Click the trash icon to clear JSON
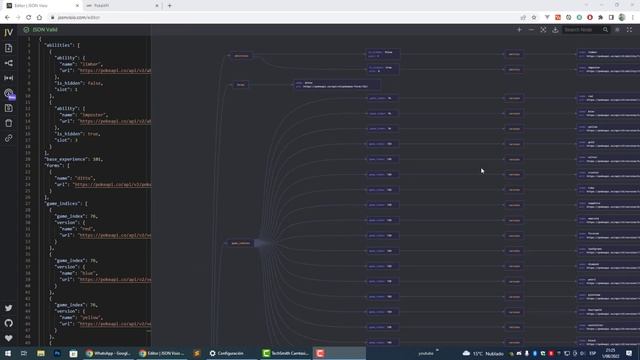 (9, 123)
